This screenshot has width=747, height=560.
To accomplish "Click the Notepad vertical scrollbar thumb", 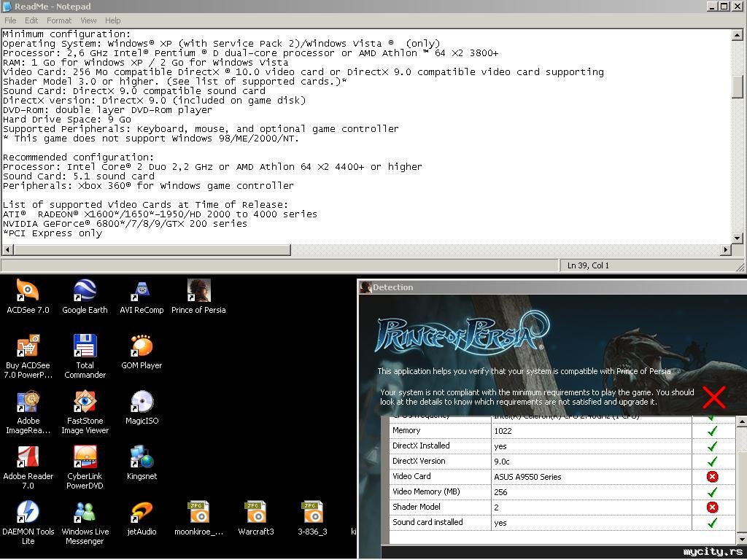I will tap(737, 87).
